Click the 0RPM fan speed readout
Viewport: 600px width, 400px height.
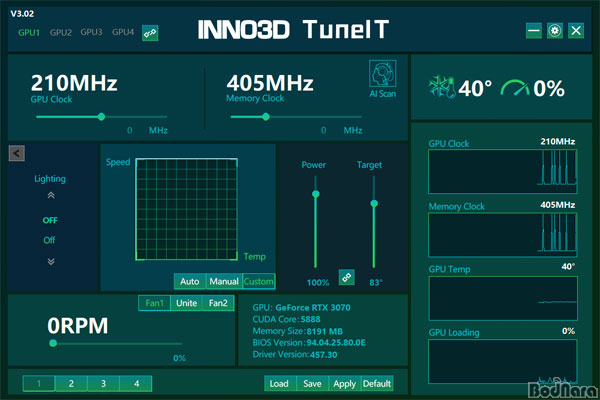coord(78,326)
